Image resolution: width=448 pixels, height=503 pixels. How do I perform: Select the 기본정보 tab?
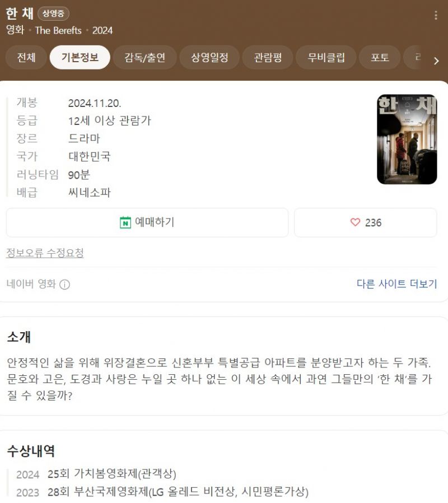[80, 58]
